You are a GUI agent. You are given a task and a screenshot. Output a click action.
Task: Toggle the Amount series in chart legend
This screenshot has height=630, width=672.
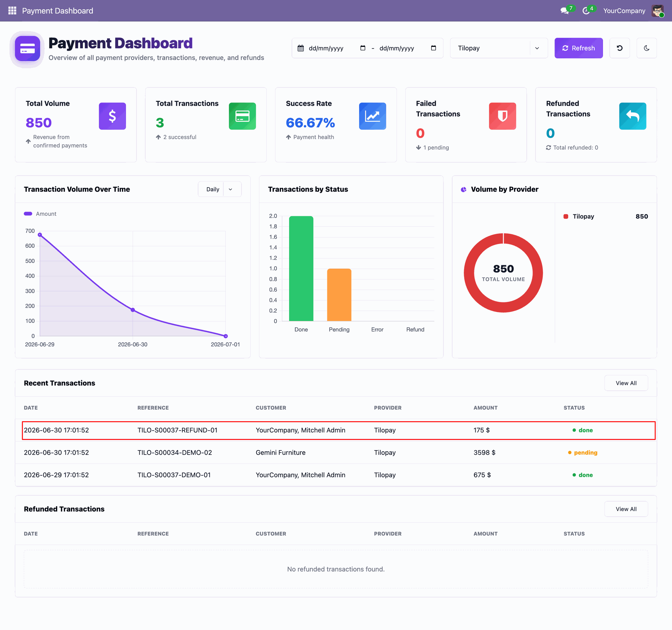(x=40, y=214)
